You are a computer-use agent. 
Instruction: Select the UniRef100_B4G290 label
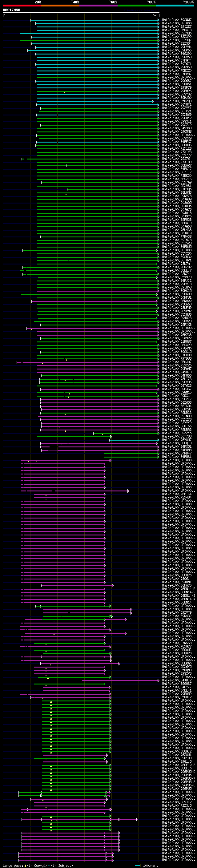pos(177,54)
